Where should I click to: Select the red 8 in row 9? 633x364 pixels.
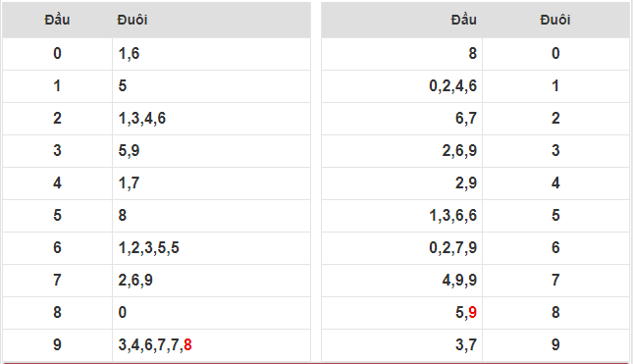(187, 345)
